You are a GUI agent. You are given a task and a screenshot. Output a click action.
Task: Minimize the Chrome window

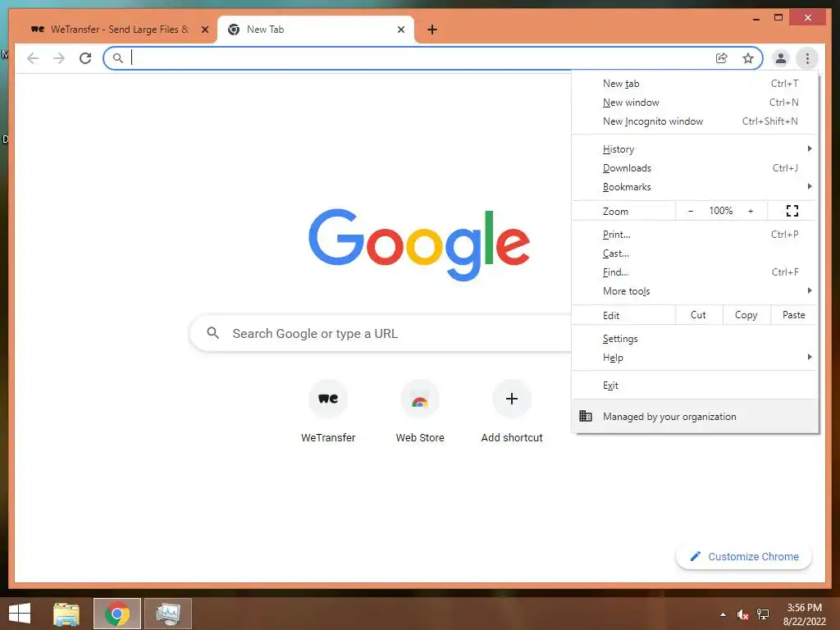(756, 18)
